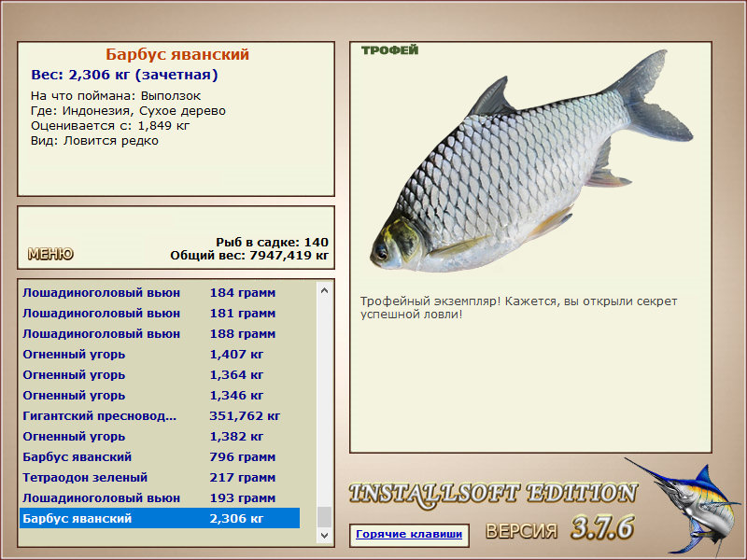Click the scroll up arrow in fish list
The height and width of the screenshot is (560, 747).
click(324, 290)
